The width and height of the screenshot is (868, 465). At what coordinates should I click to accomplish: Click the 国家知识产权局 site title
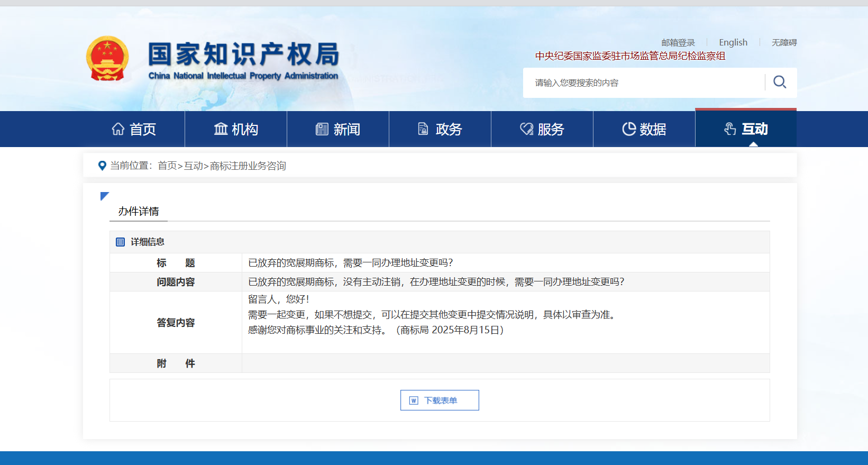point(244,54)
